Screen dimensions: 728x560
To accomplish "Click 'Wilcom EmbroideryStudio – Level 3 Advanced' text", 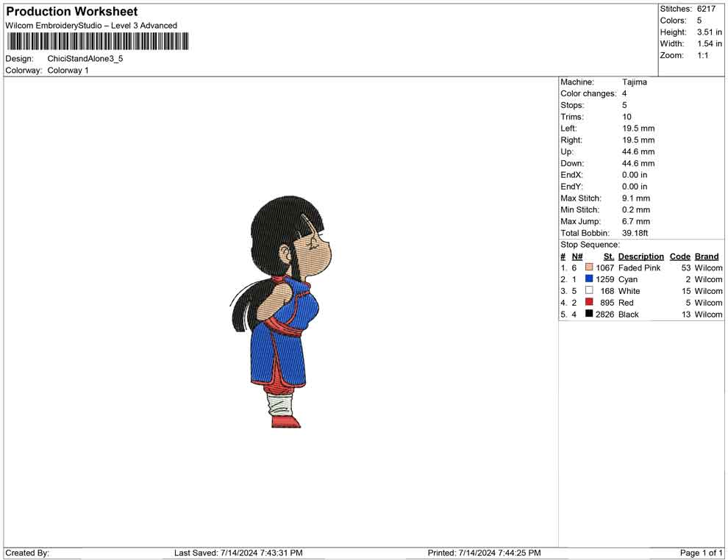I will click(91, 26).
